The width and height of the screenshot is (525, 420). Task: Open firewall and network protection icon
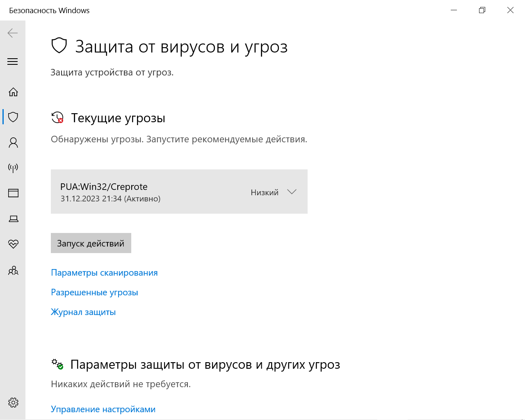tap(13, 168)
